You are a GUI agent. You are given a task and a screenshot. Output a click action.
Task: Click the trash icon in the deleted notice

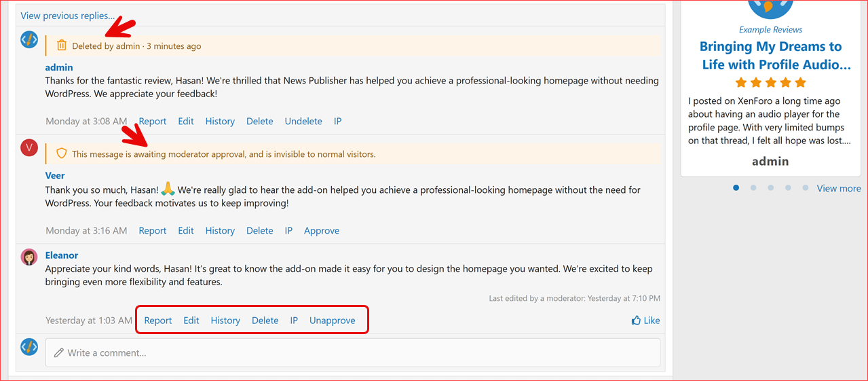click(x=62, y=46)
